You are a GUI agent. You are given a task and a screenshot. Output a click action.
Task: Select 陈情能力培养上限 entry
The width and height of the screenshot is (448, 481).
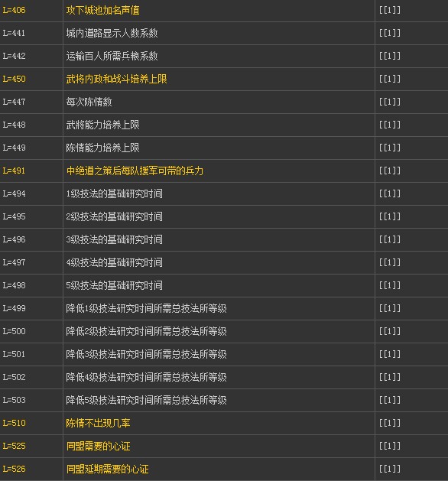tap(102, 148)
